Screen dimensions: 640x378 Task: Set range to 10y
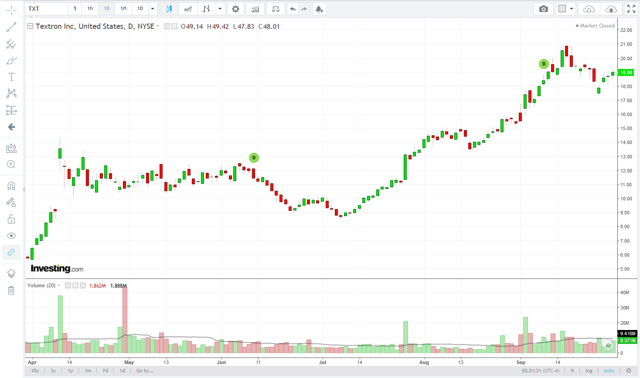tap(35, 371)
